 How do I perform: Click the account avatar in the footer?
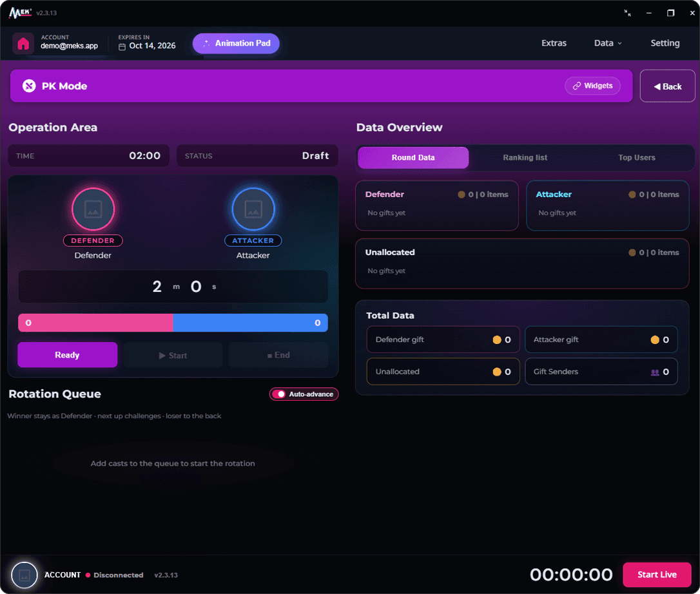(x=24, y=575)
